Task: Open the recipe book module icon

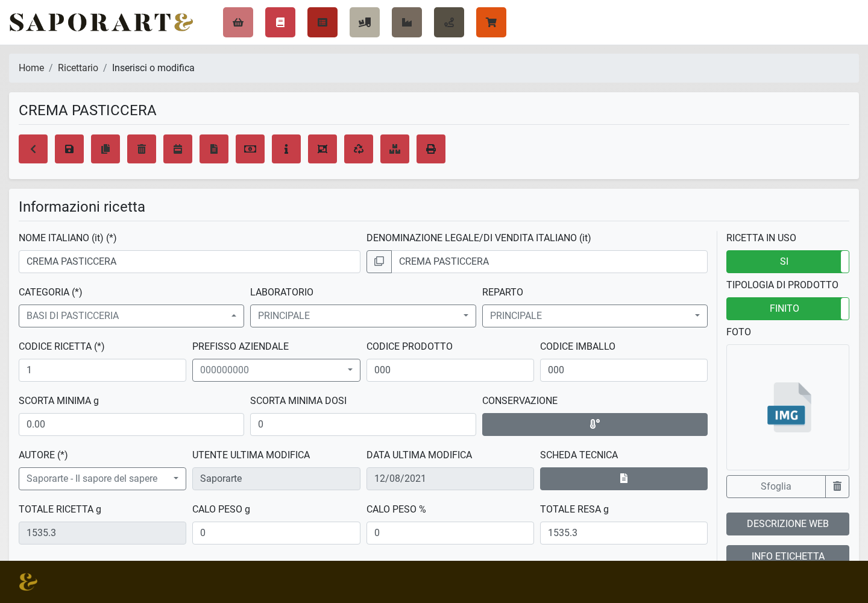Action: 280,22
